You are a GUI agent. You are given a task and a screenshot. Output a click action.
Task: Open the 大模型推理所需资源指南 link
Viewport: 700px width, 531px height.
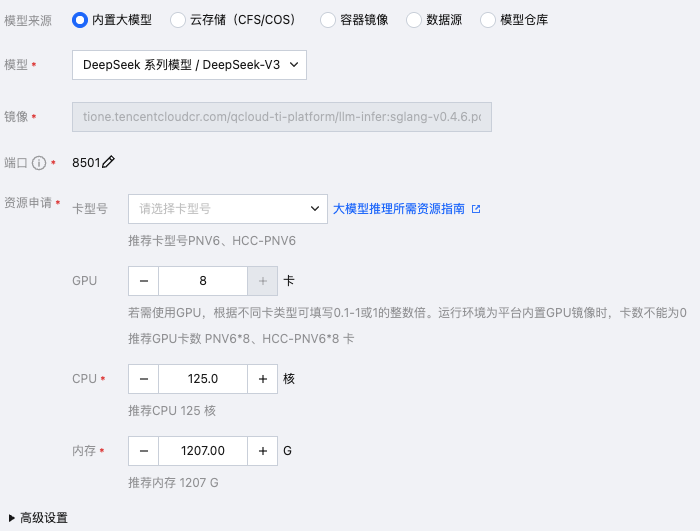pos(399,209)
